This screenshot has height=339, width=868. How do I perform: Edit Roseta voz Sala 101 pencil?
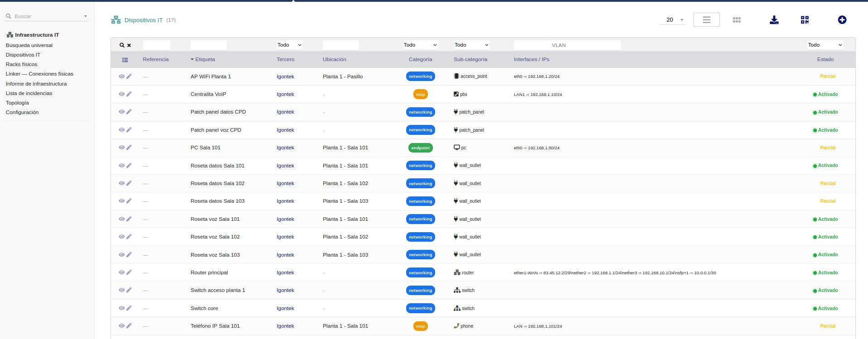point(129,219)
